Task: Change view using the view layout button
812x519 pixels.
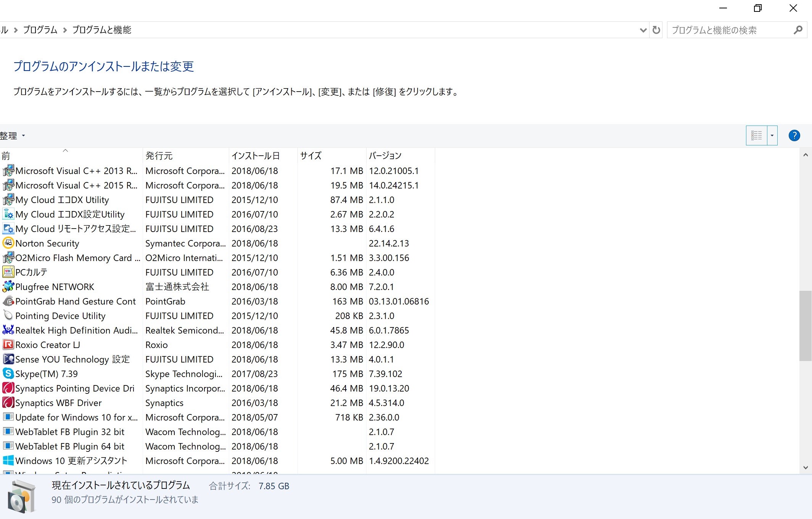Action: pyautogui.click(x=756, y=135)
